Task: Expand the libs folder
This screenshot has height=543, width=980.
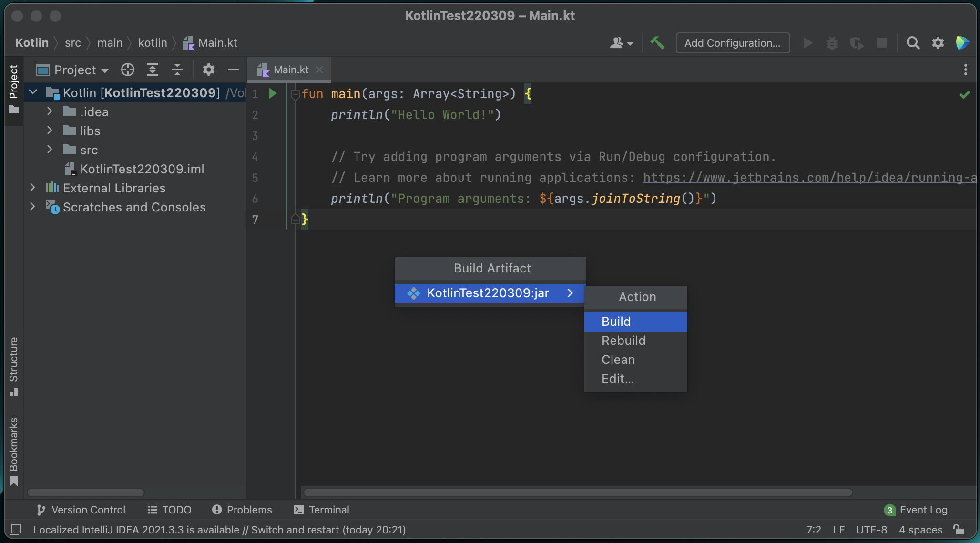Action: coord(50,130)
